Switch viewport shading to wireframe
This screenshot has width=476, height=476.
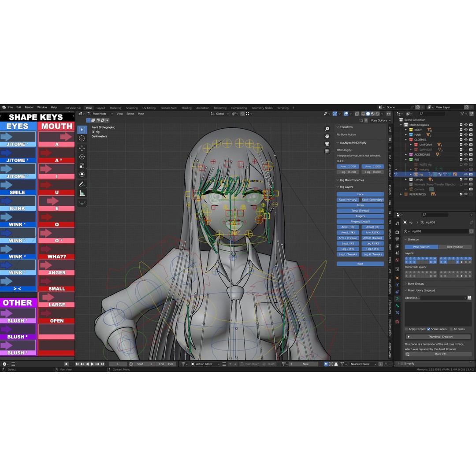tap(363, 114)
